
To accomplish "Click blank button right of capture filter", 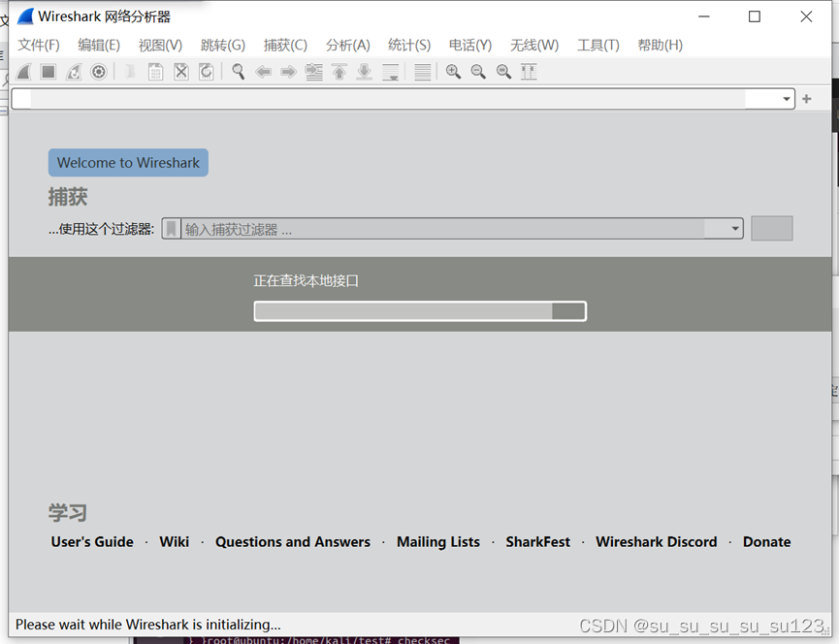I will [x=771, y=228].
